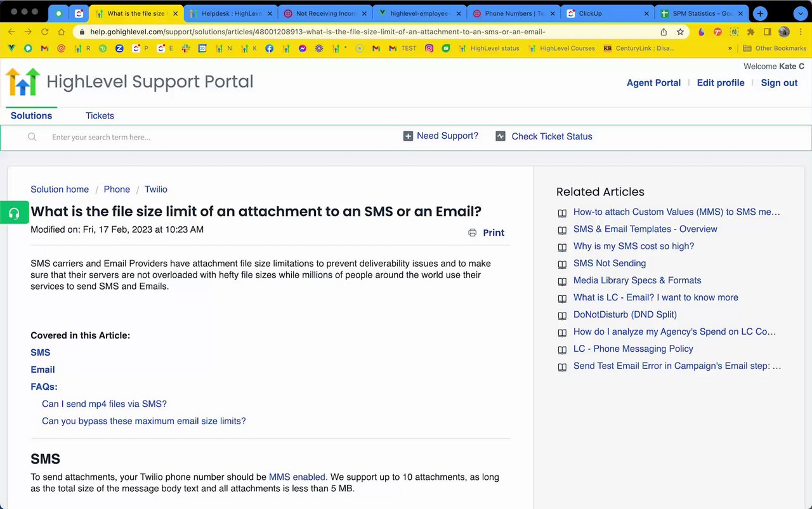Sign out of the support portal

[x=779, y=83]
